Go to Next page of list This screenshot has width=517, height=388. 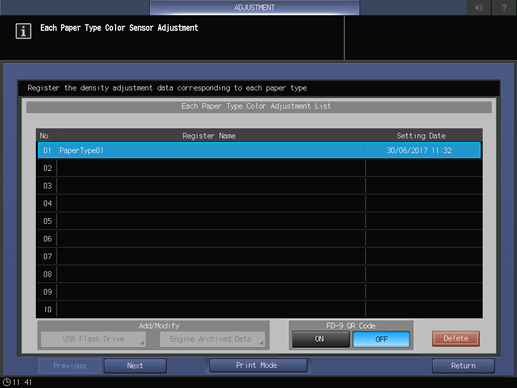(x=135, y=366)
